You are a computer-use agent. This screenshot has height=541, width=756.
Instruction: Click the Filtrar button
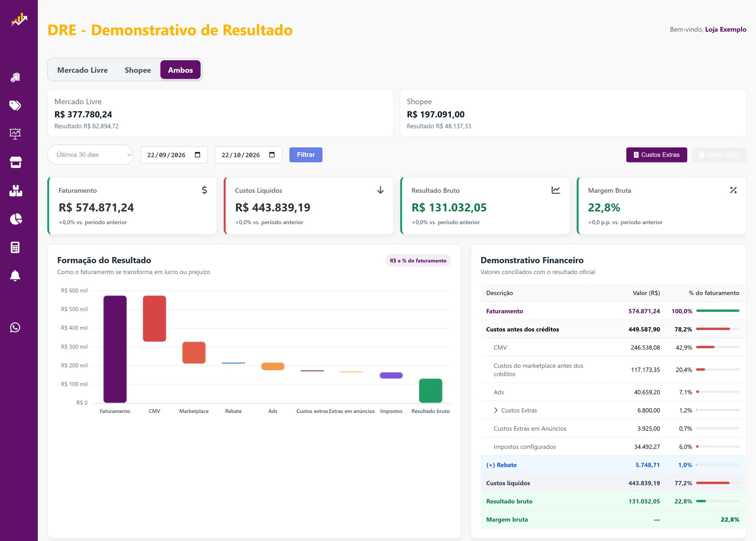coord(306,155)
